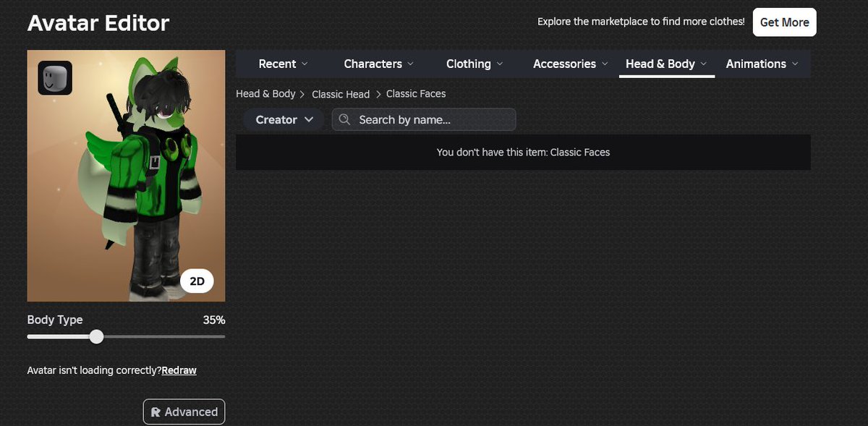The height and width of the screenshot is (426, 868).
Task: Click the 'Explore the marketplace' text
Action: [x=641, y=22]
